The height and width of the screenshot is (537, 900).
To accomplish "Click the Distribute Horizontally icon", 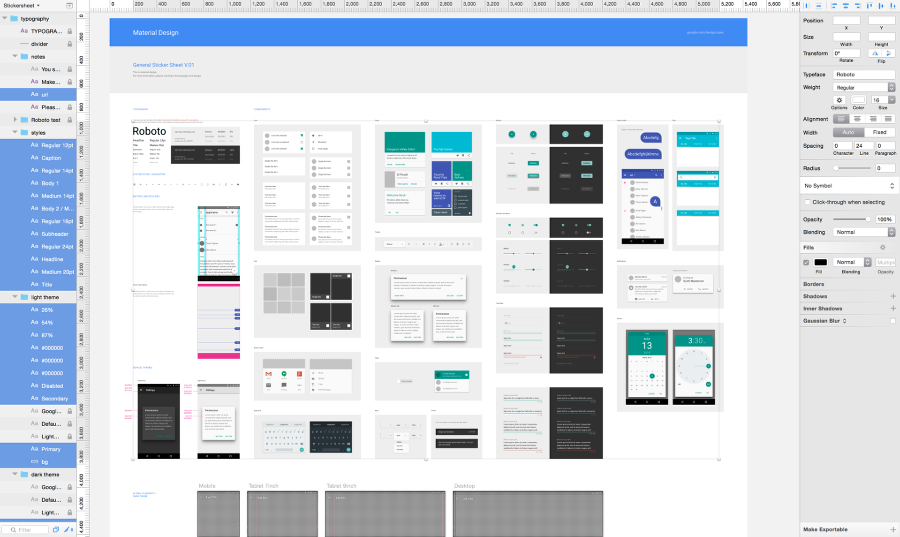I will (x=806, y=6).
